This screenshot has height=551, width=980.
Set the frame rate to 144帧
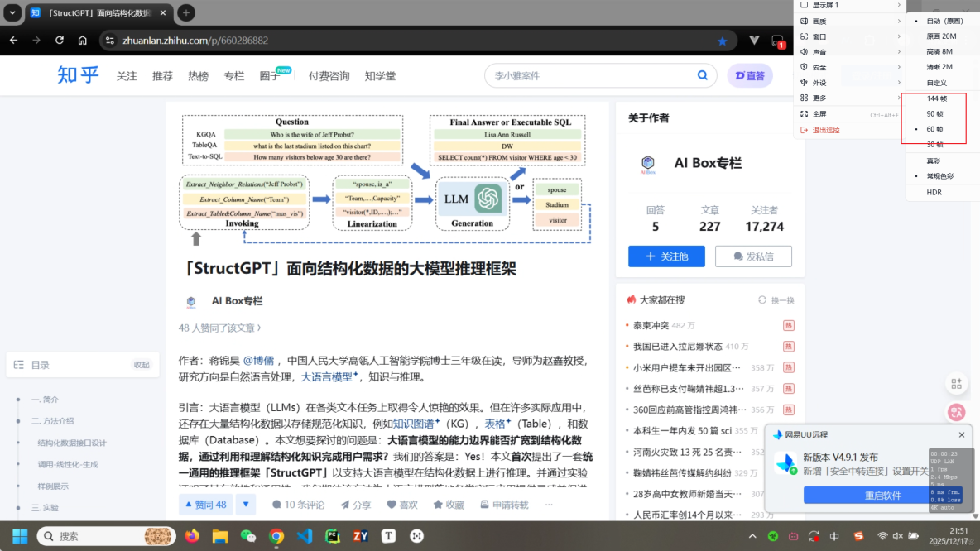[939, 98]
